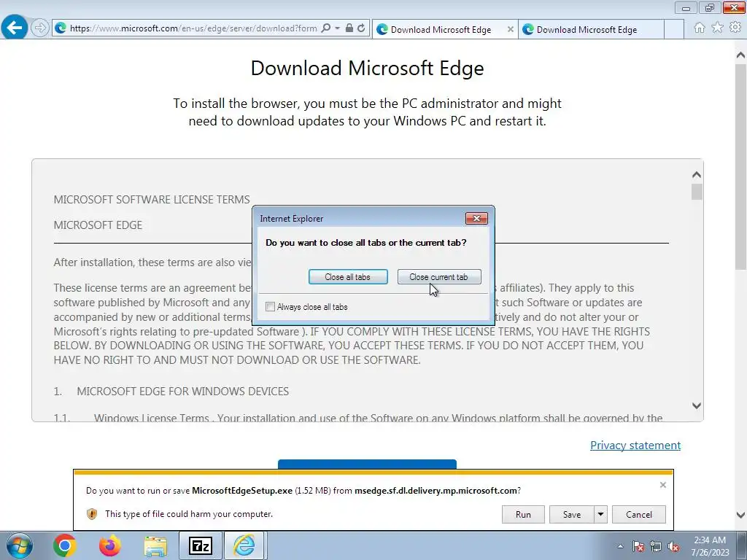The width and height of the screenshot is (747, 560).
Task: Click the security shield warning icon
Action: 92,514
